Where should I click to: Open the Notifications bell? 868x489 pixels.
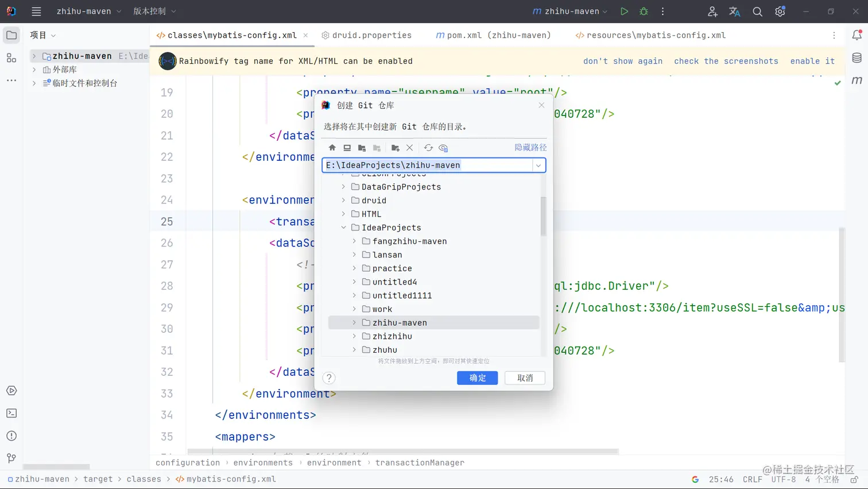pyautogui.click(x=857, y=36)
